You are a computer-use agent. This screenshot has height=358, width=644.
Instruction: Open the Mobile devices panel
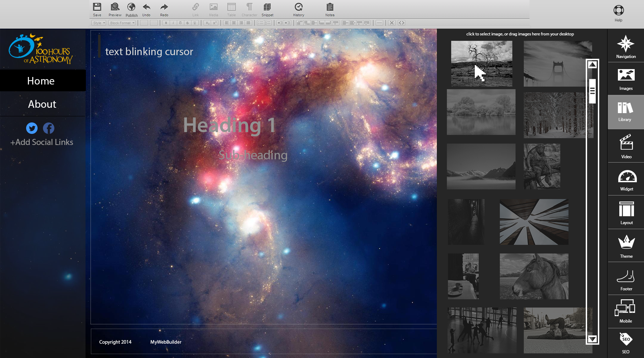[x=626, y=311]
